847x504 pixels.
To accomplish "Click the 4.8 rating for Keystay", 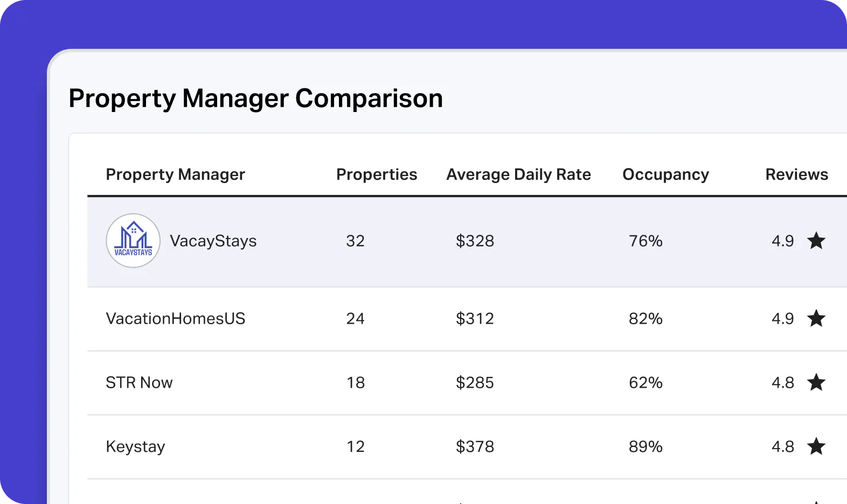I will [783, 446].
